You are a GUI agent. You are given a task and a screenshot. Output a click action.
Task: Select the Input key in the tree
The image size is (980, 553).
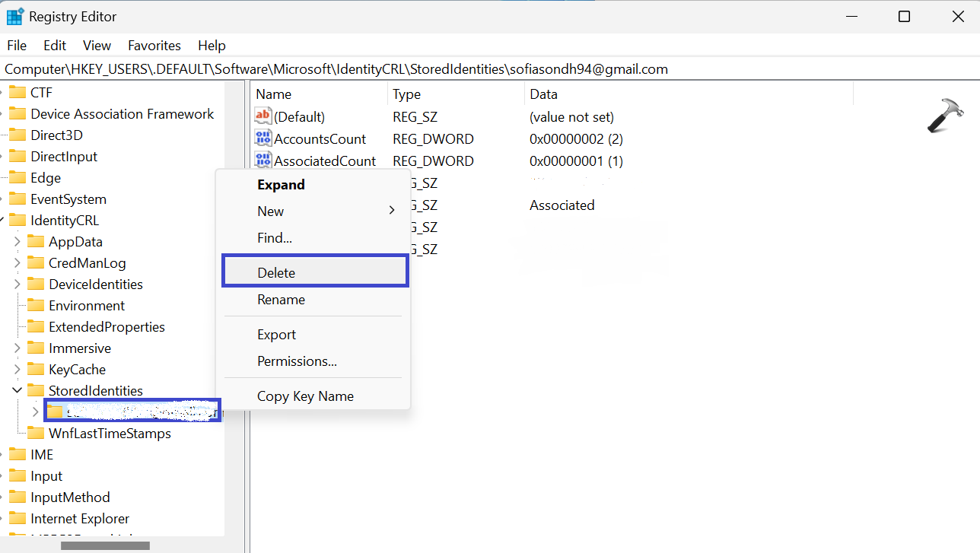click(46, 475)
